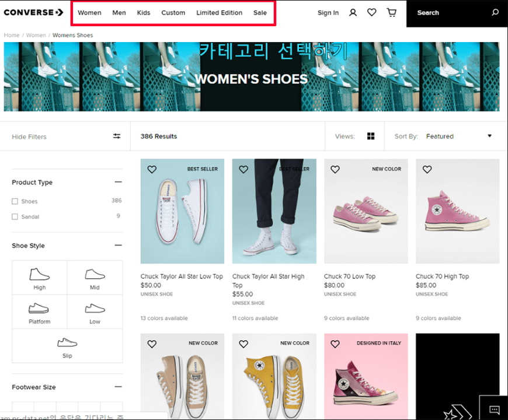The image size is (508, 420).
Task: Favorite the Designed in Italy shoe
Action: [335, 344]
